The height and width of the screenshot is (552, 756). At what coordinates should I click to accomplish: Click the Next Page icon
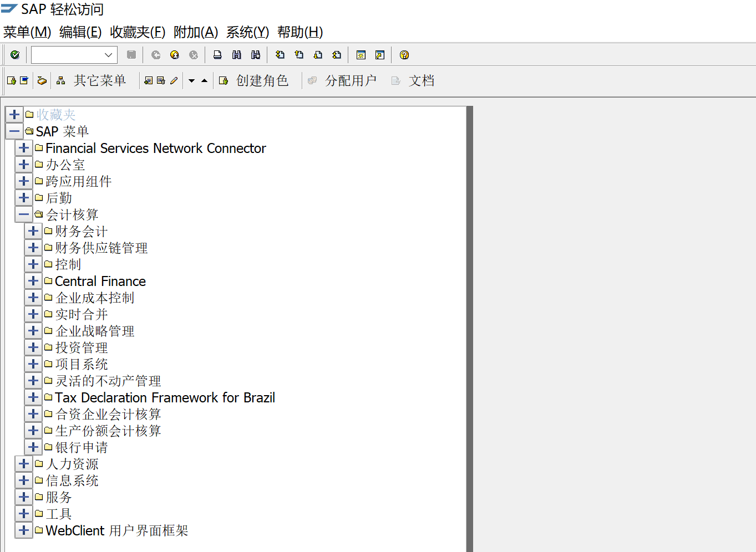(x=318, y=55)
